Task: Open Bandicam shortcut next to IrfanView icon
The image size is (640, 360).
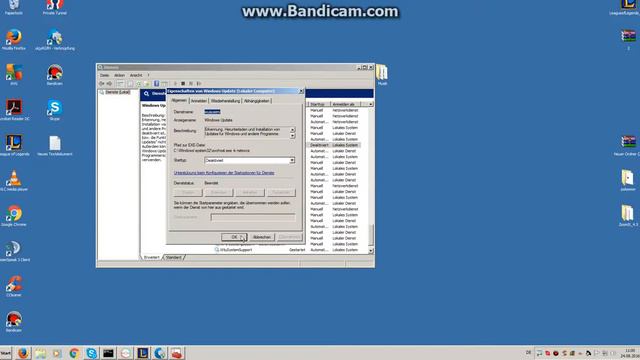Action: [x=55, y=75]
